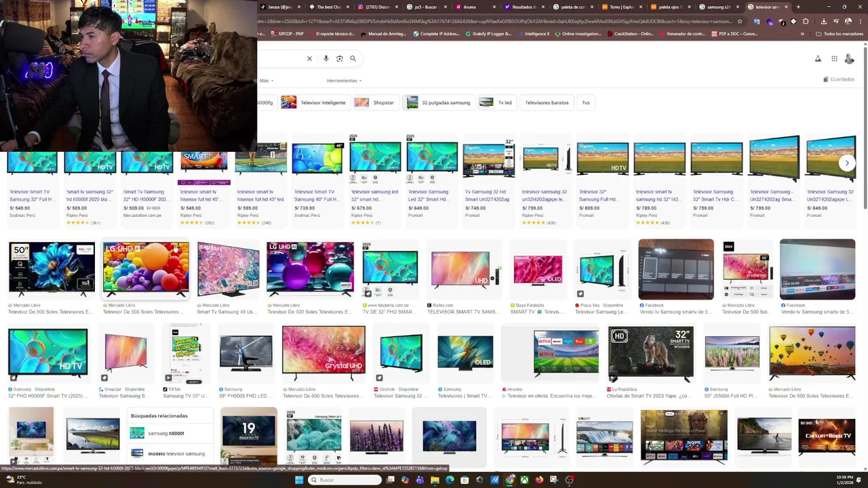Open 32-inch HD wolf TV thumbnail
Viewport: 868px width, 488px height.
point(651,354)
